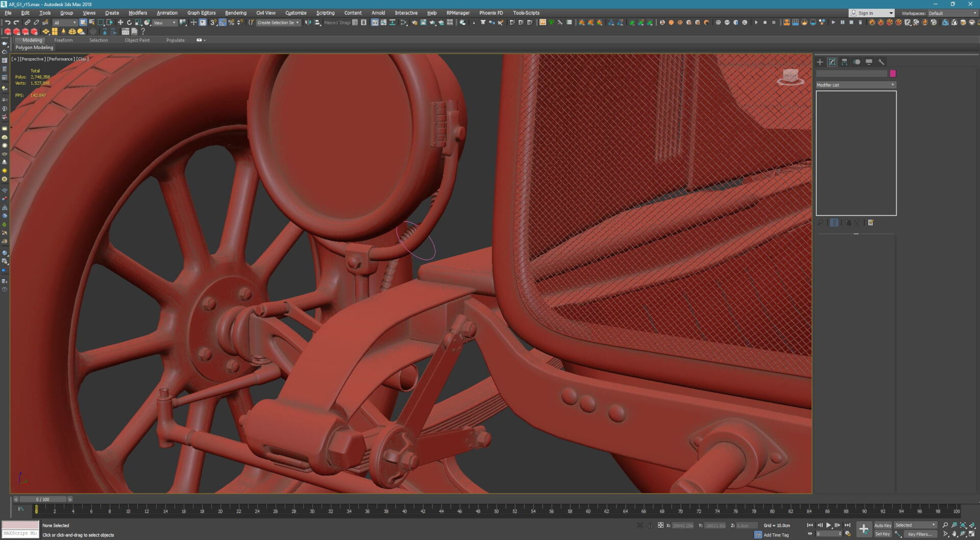
Task: Toggle Window/Crossing selection mode
Action: click(x=110, y=22)
